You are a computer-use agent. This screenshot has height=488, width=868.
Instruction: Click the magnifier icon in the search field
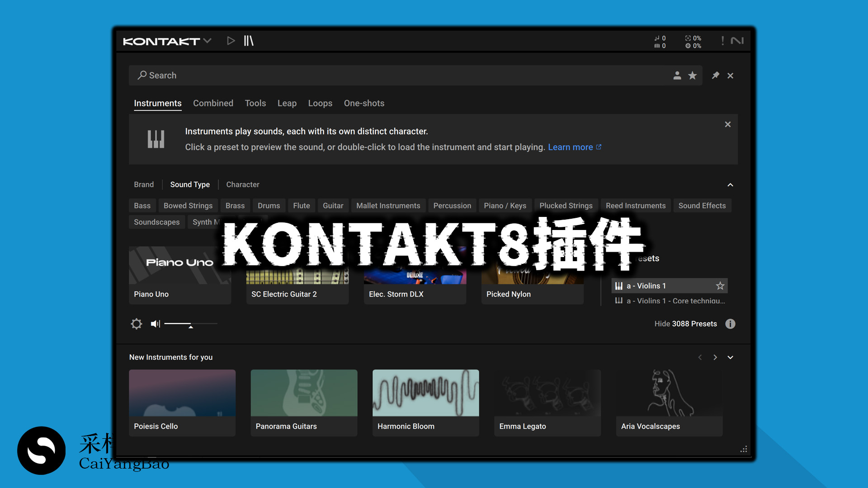tap(142, 75)
